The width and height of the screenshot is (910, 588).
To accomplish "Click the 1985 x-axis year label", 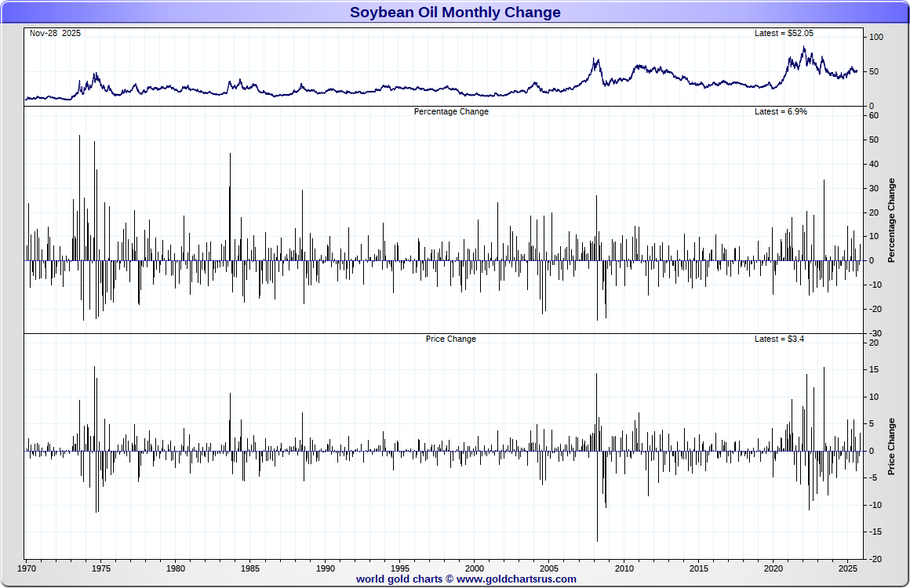I will 250,568.
